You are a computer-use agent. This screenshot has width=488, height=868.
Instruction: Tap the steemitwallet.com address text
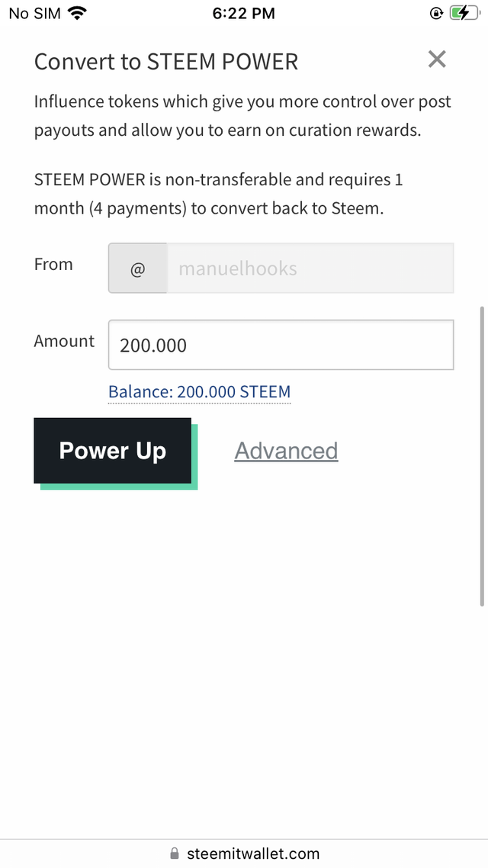[x=253, y=854]
